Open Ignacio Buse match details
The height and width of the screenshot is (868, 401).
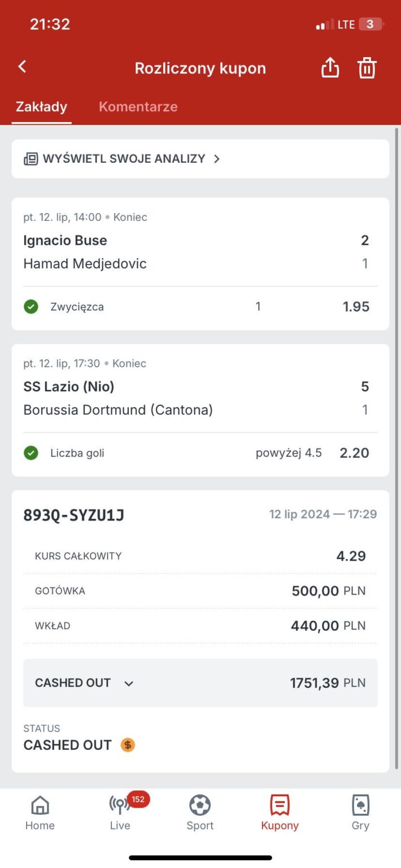66,241
